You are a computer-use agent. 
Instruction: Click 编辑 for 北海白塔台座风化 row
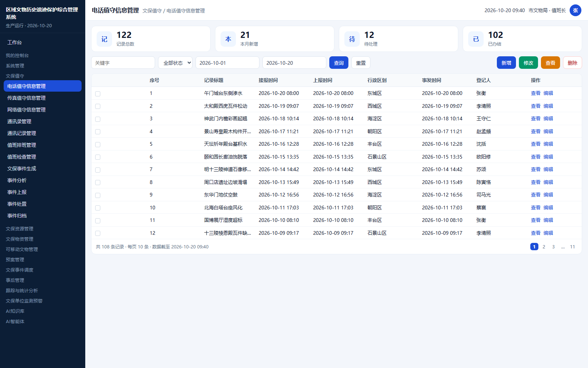click(548, 208)
